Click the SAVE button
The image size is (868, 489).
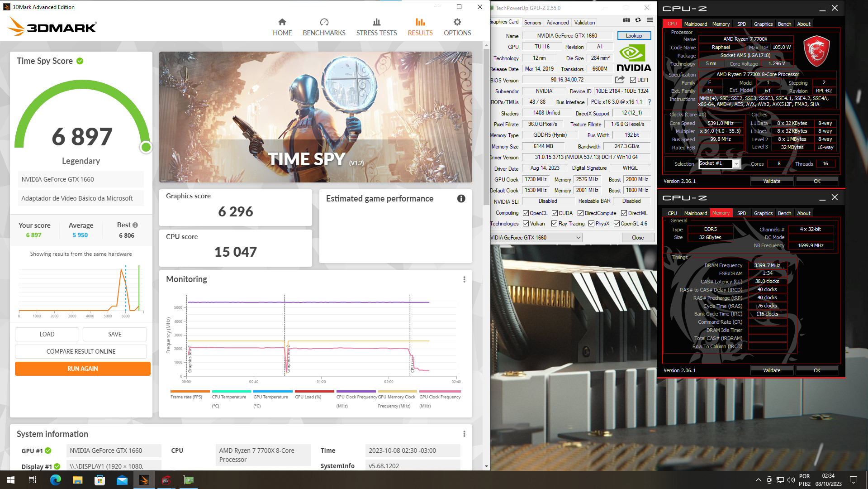click(115, 334)
